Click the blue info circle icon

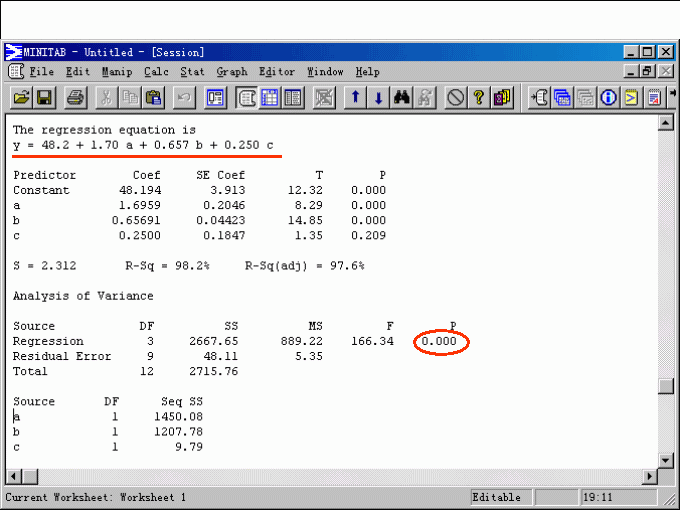click(x=608, y=97)
